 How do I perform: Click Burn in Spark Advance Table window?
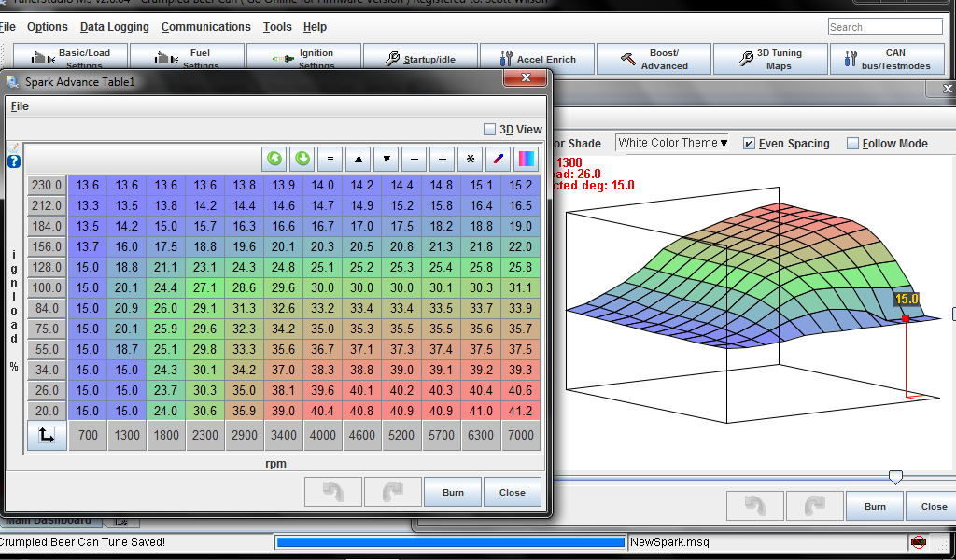pyautogui.click(x=453, y=492)
